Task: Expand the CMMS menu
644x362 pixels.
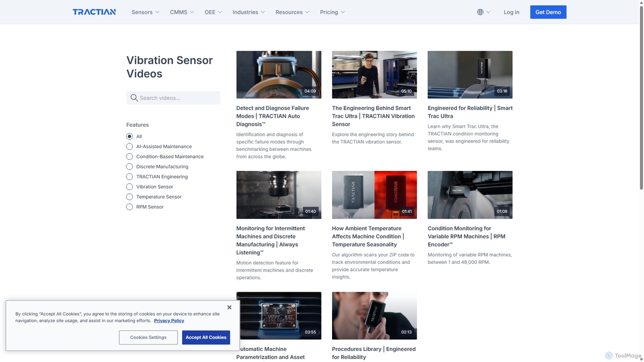Action: tap(182, 12)
